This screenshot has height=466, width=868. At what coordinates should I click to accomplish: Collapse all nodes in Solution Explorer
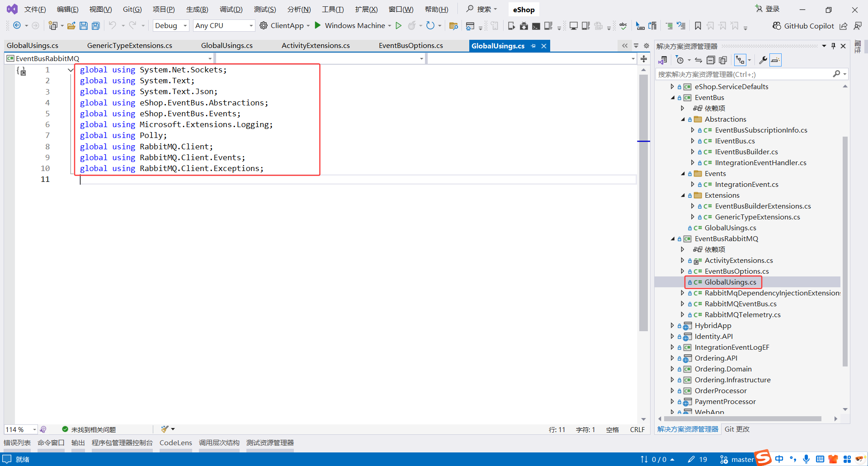click(x=711, y=60)
